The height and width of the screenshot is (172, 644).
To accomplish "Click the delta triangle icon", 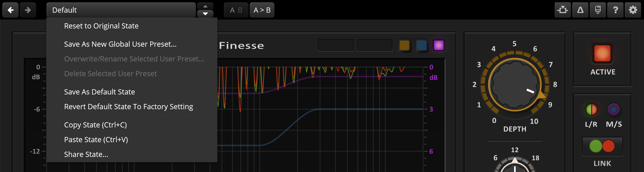I will pyautogui.click(x=580, y=10).
